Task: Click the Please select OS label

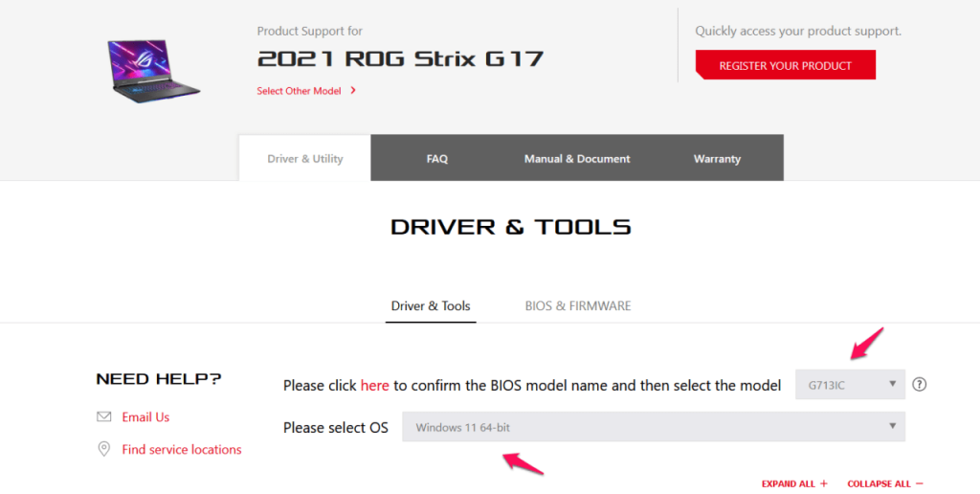Action: click(x=336, y=428)
